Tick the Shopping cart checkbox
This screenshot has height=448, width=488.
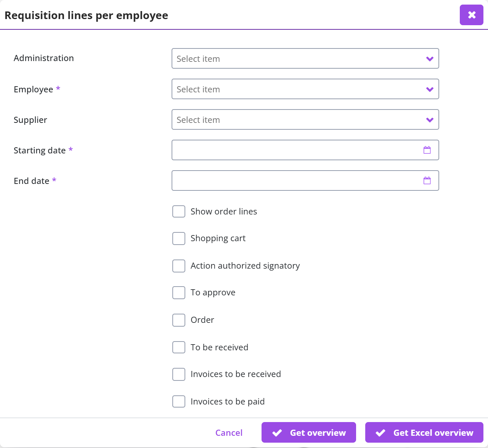point(179,239)
